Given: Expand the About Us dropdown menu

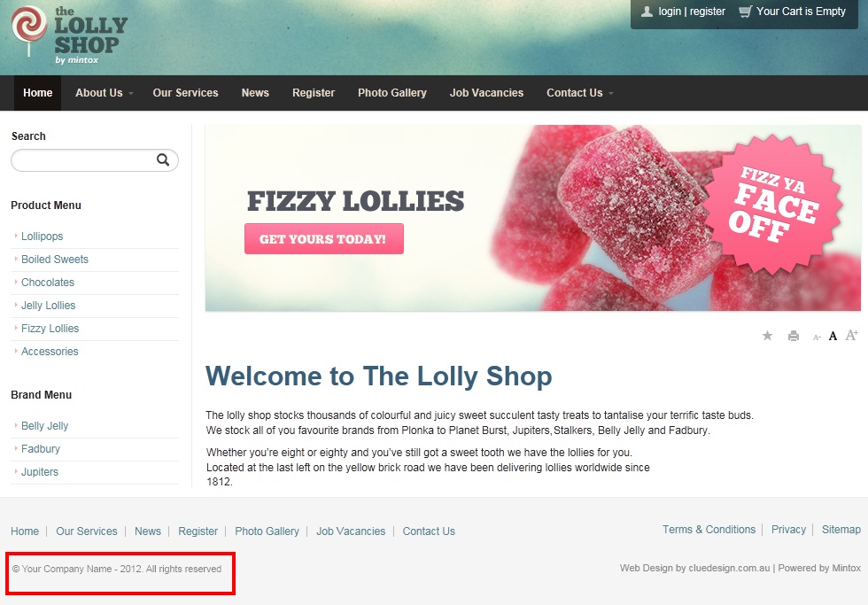Looking at the screenshot, I should [105, 93].
